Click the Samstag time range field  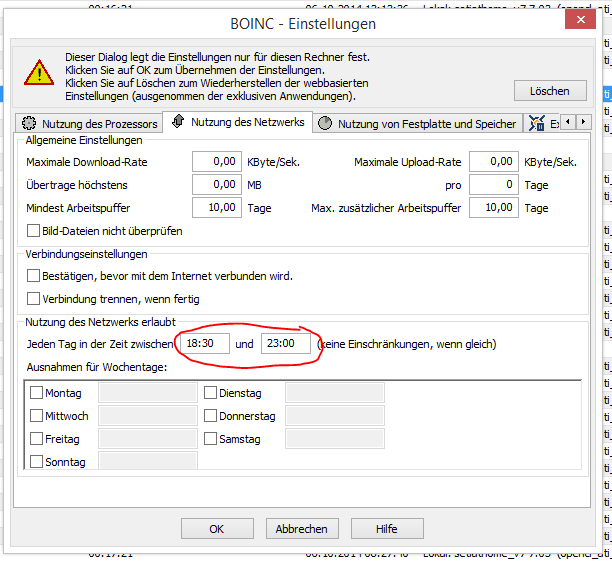[x=335, y=438]
